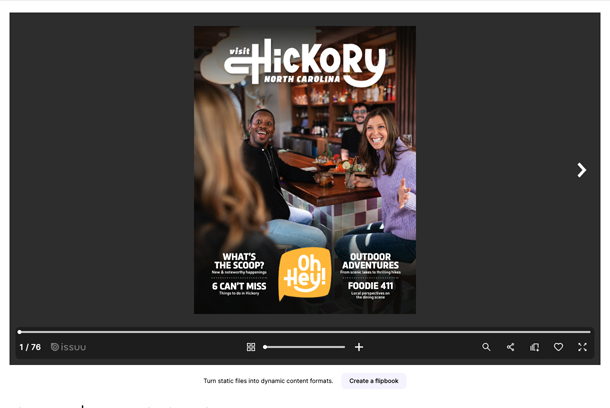Screen dimensions: 610x408
Task: Click the page progress slider track
Action: tap(305, 332)
